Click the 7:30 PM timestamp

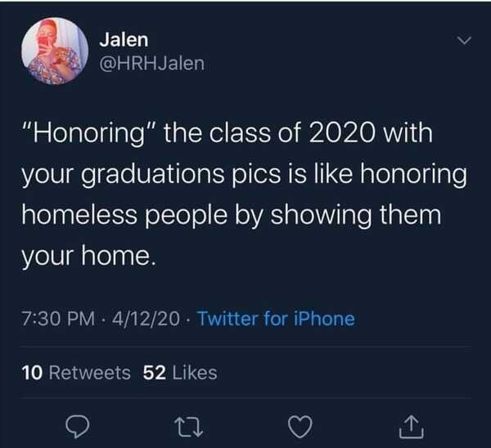click(x=55, y=318)
